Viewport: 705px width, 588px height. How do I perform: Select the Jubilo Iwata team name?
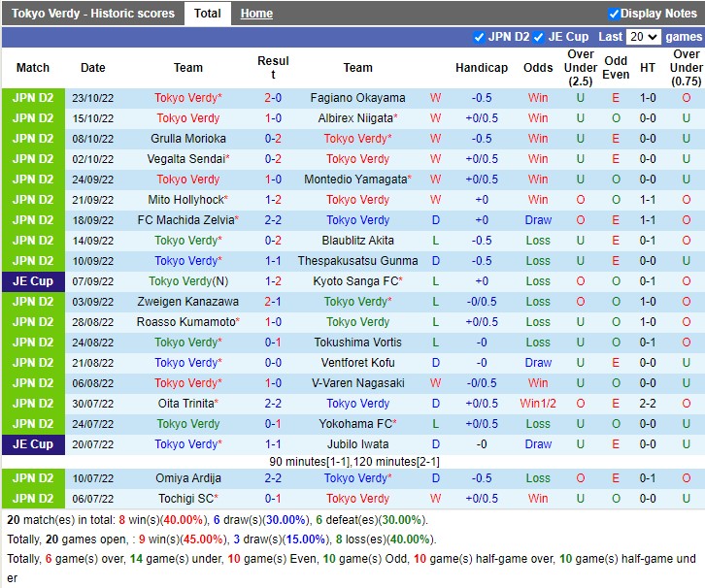tap(357, 444)
